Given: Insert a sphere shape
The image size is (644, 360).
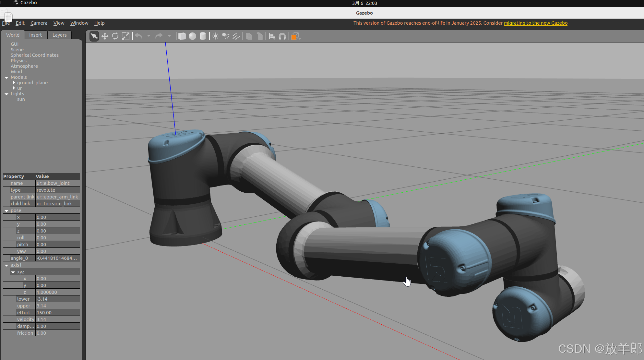Looking at the screenshot, I should [x=192, y=36].
